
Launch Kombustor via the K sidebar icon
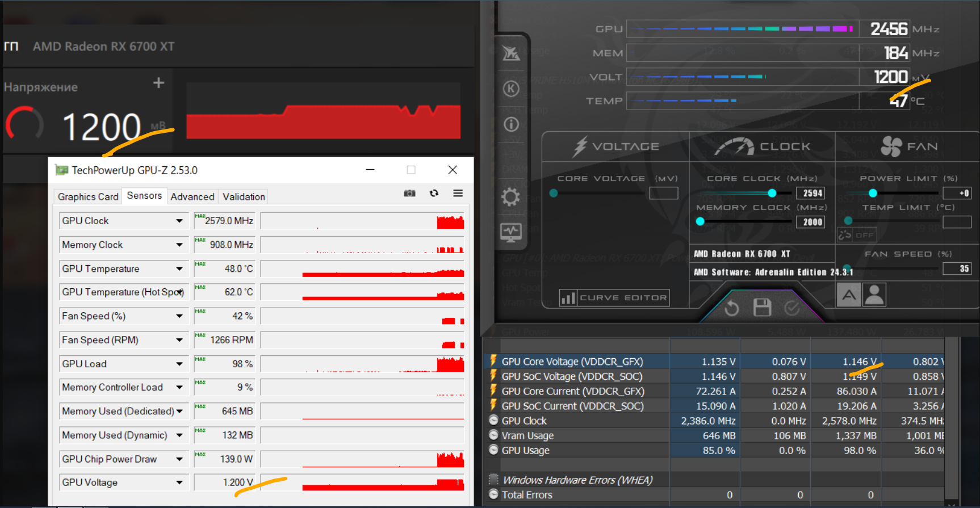(511, 89)
